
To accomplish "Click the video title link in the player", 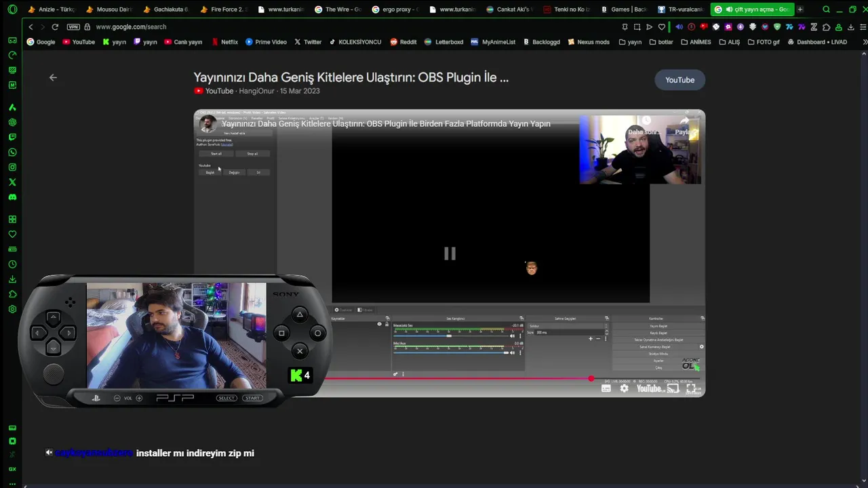I will (x=386, y=124).
